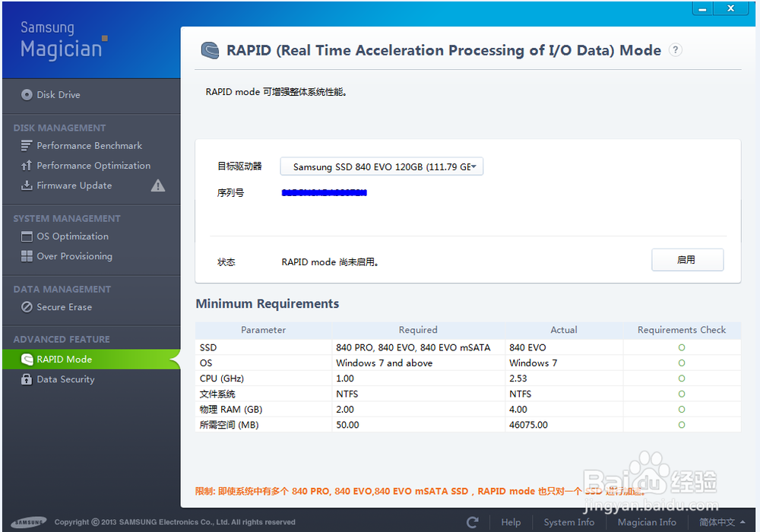Click the help question mark beside title
Screen dimensions: 760x532
[x=676, y=50]
